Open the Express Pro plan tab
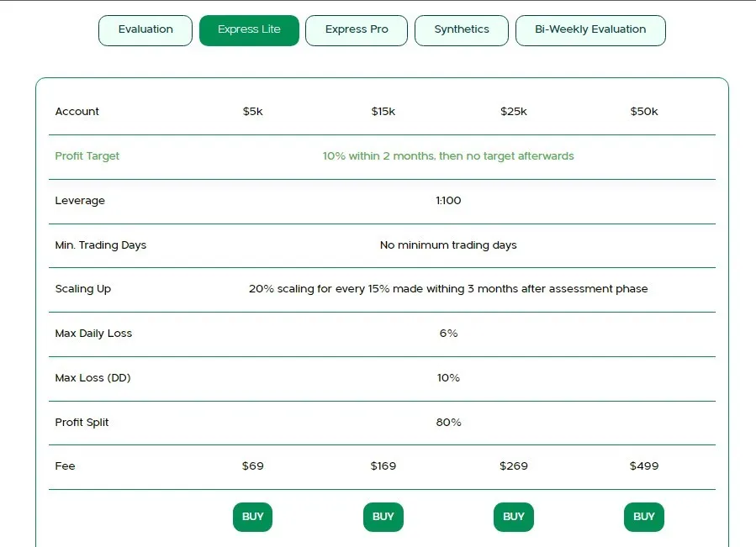 click(356, 30)
